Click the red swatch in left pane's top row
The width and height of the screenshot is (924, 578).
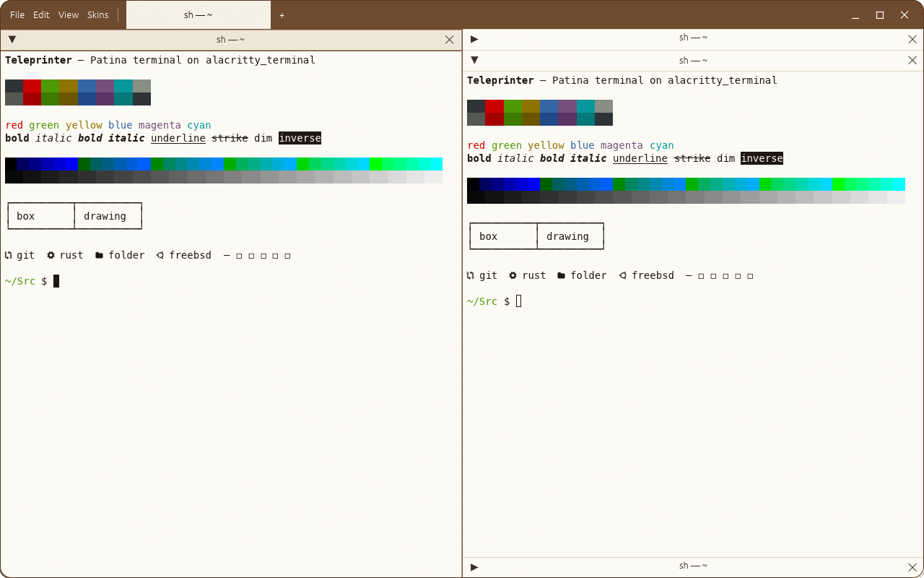[32, 86]
